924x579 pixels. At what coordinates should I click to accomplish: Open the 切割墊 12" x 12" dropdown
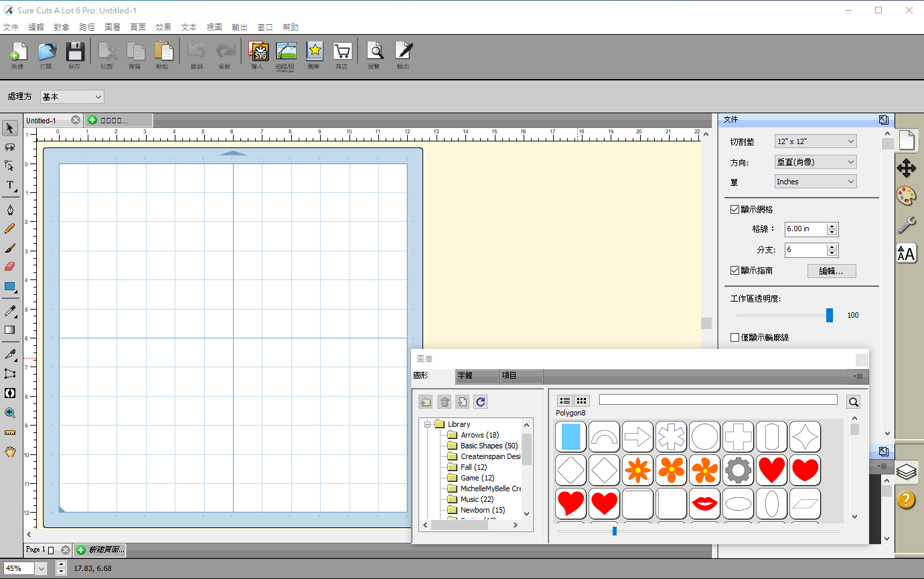pyautogui.click(x=816, y=141)
